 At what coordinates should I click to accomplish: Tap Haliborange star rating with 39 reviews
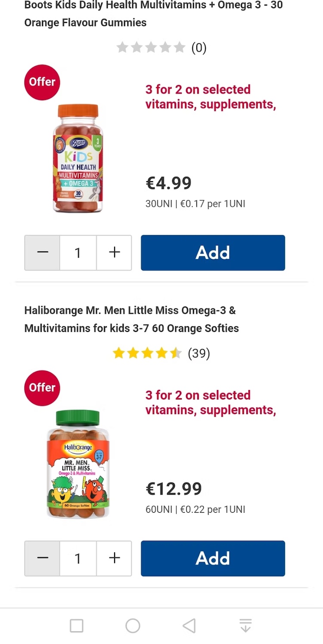coord(161,353)
